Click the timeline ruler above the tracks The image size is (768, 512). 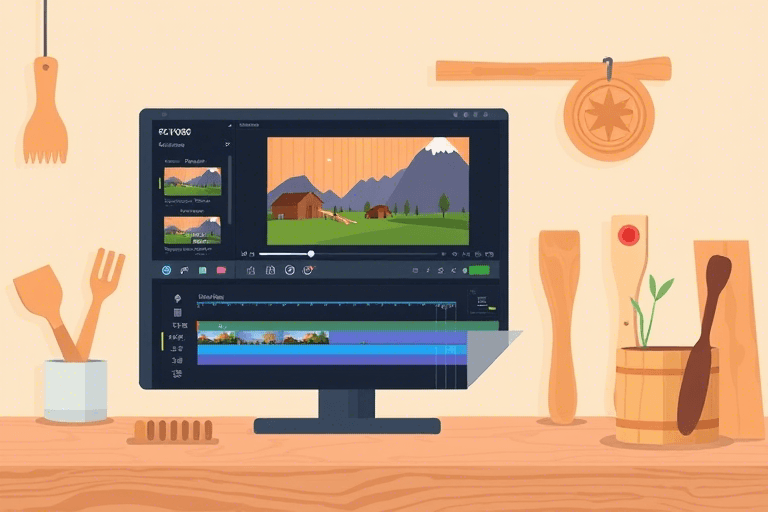tap(330, 305)
